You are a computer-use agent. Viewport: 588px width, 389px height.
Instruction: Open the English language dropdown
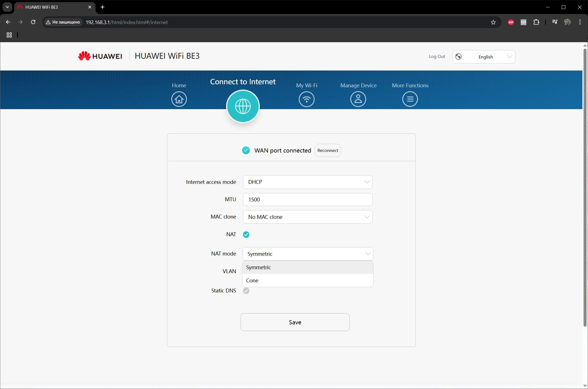[484, 57]
